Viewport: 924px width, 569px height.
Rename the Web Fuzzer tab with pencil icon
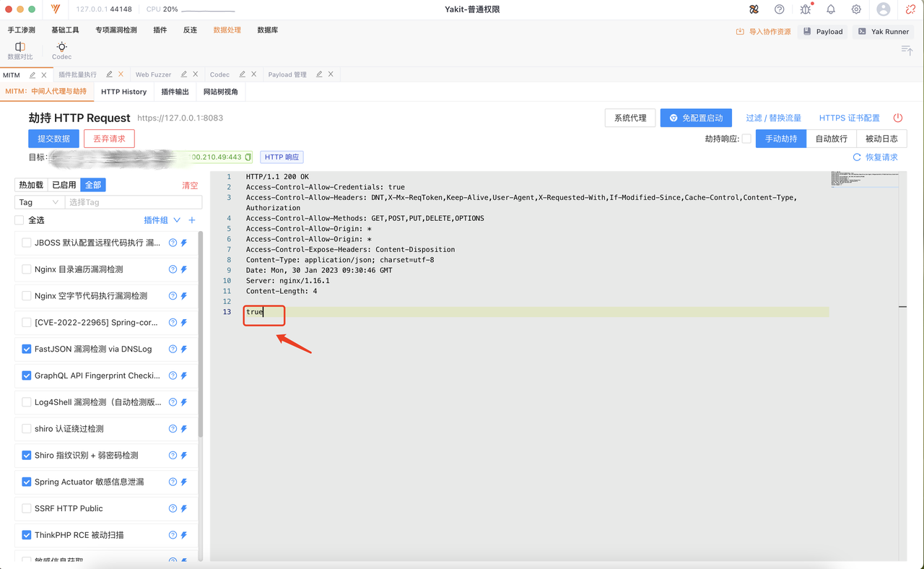coord(184,74)
